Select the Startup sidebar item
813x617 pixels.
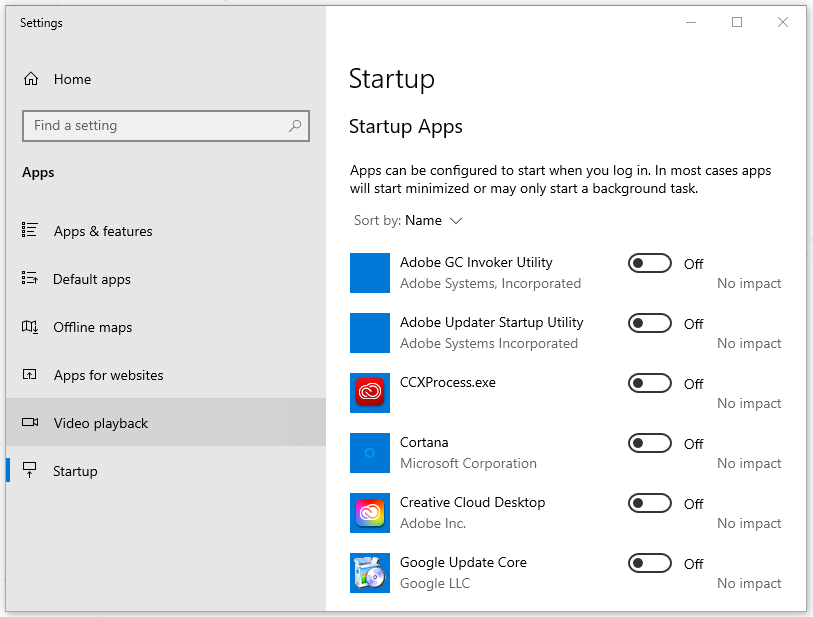pyautogui.click(x=166, y=471)
